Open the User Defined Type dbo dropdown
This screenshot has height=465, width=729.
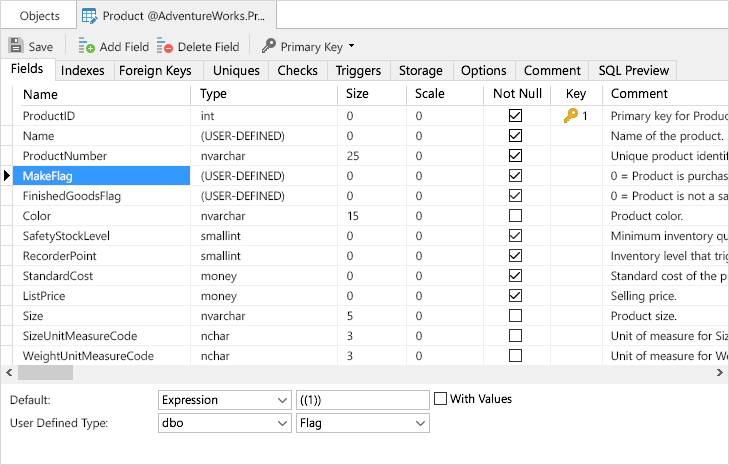pyautogui.click(x=281, y=424)
